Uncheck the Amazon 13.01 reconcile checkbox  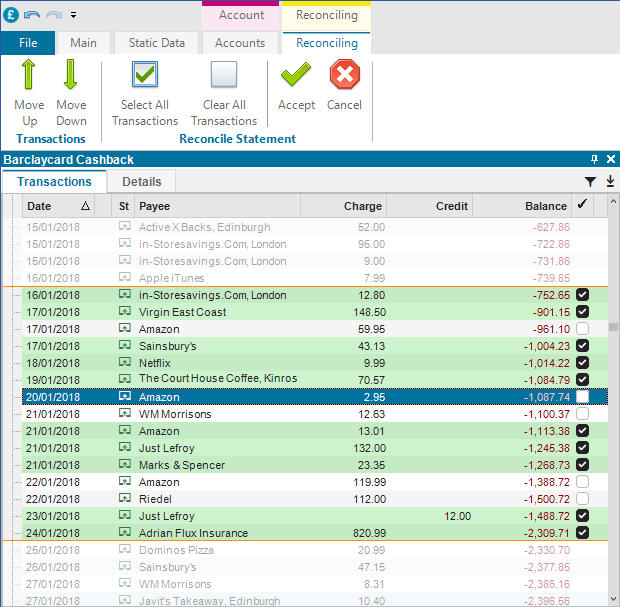[x=582, y=431]
